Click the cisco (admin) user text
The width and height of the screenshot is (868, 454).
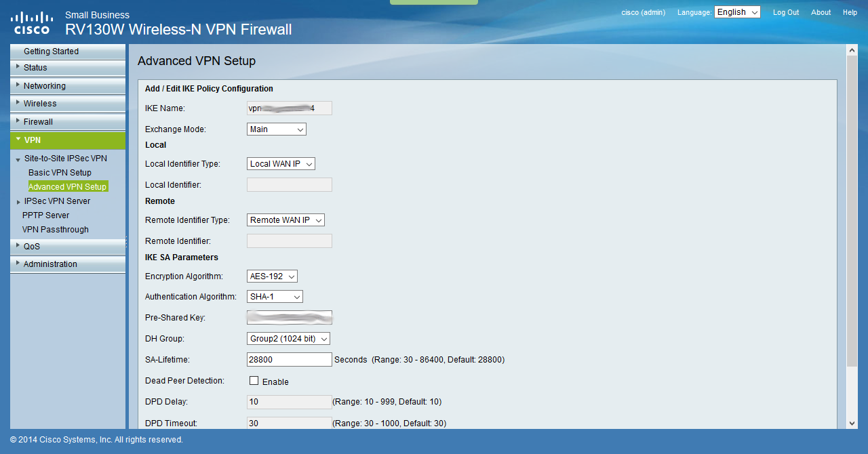coord(644,12)
